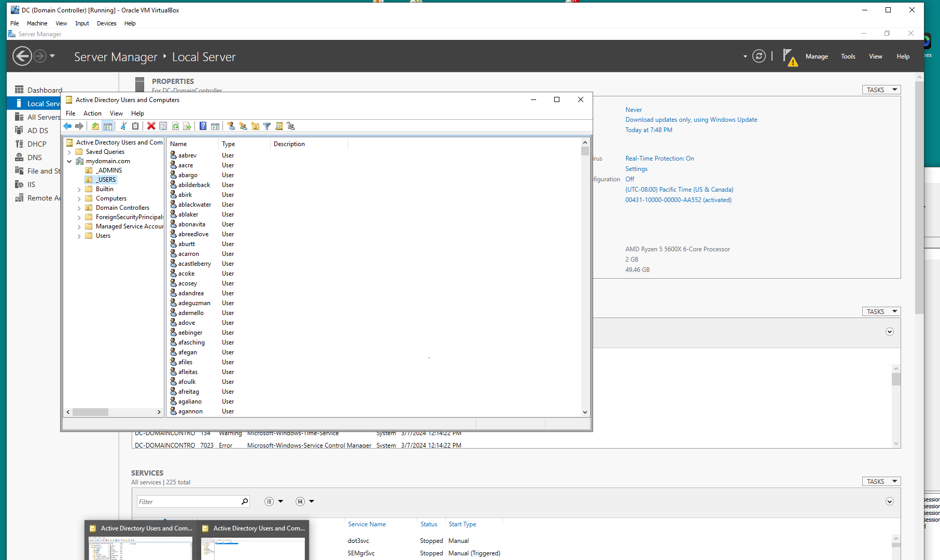Image resolution: width=940 pixels, height=560 pixels.
Task: Click the Export List icon
Action: coord(187,126)
